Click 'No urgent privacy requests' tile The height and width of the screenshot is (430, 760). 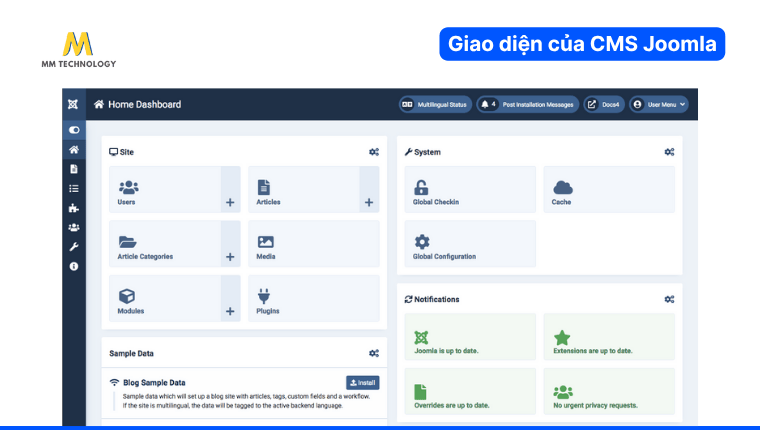click(x=609, y=391)
